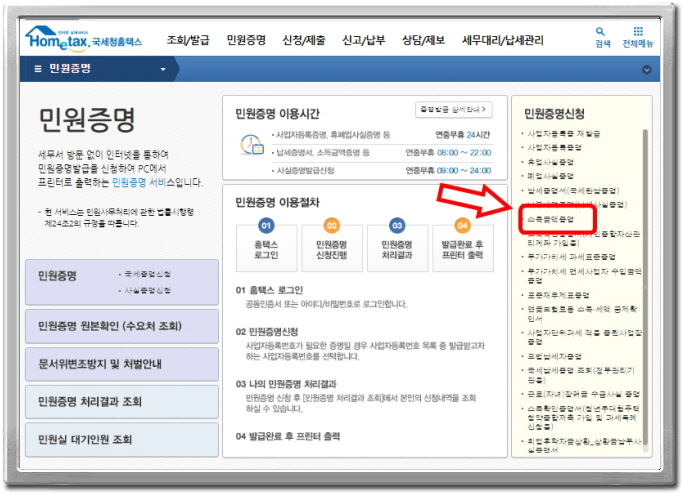
Task: Select 사업자등록증명 link
Action: click(x=554, y=148)
